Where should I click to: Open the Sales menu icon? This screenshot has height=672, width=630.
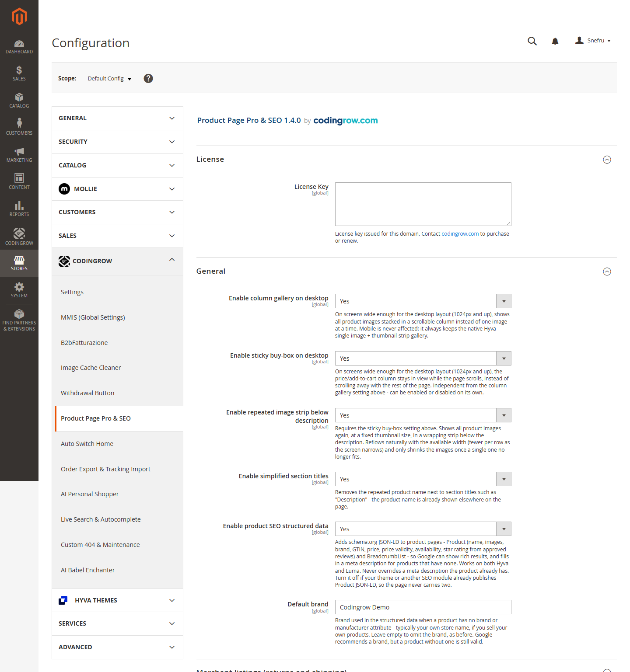pyautogui.click(x=19, y=73)
